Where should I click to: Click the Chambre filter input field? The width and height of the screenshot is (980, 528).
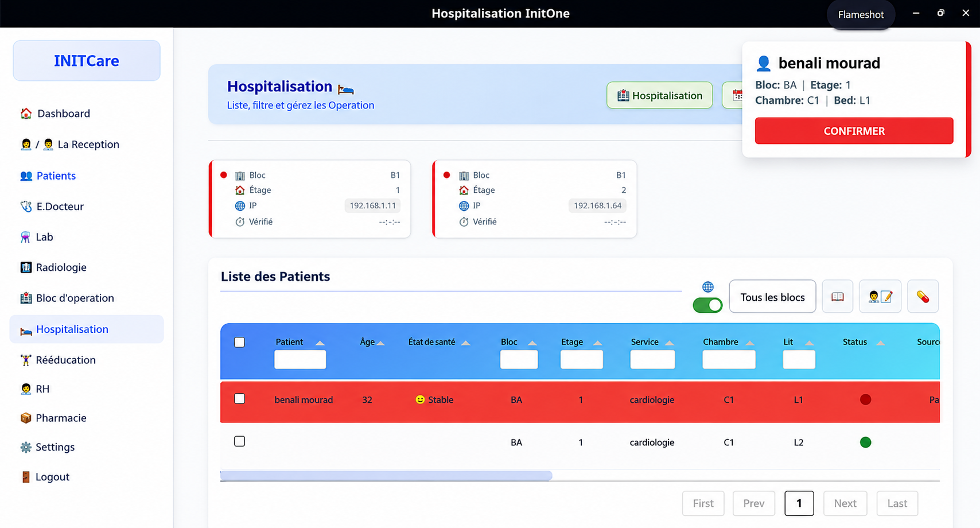pyautogui.click(x=729, y=359)
